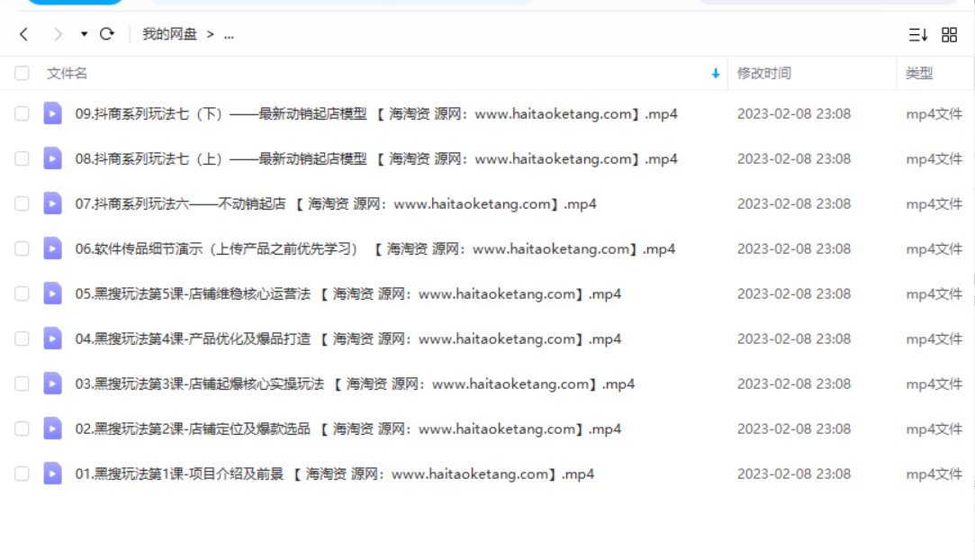Open 我的网盘 breadcrumb
Image resolution: width=975 pixels, height=560 pixels.
tap(169, 34)
